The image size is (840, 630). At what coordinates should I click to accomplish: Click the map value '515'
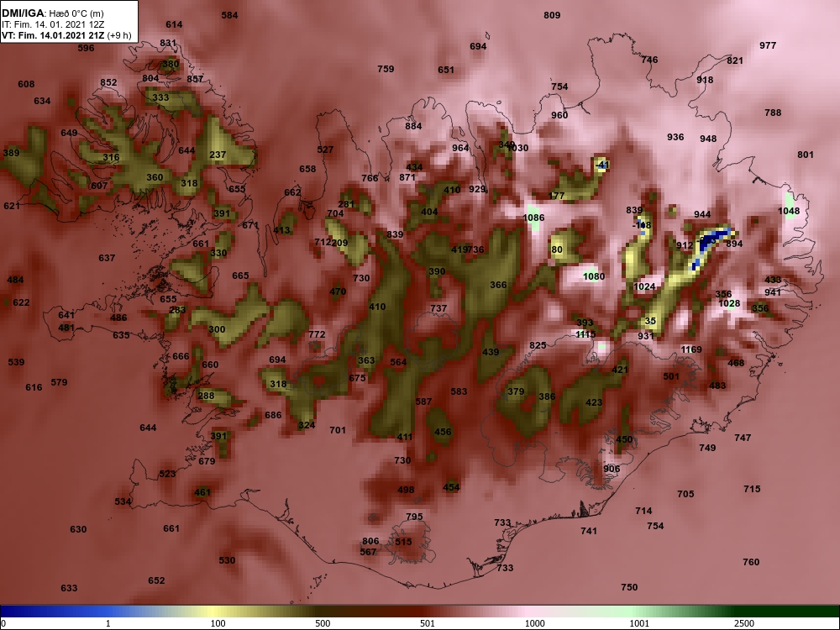click(x=403, y=542)
